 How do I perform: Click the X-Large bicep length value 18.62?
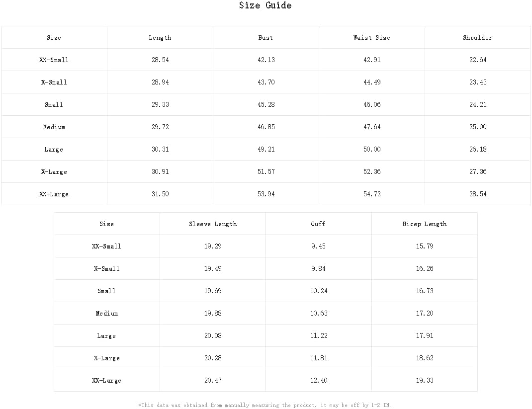pos(425,358)
